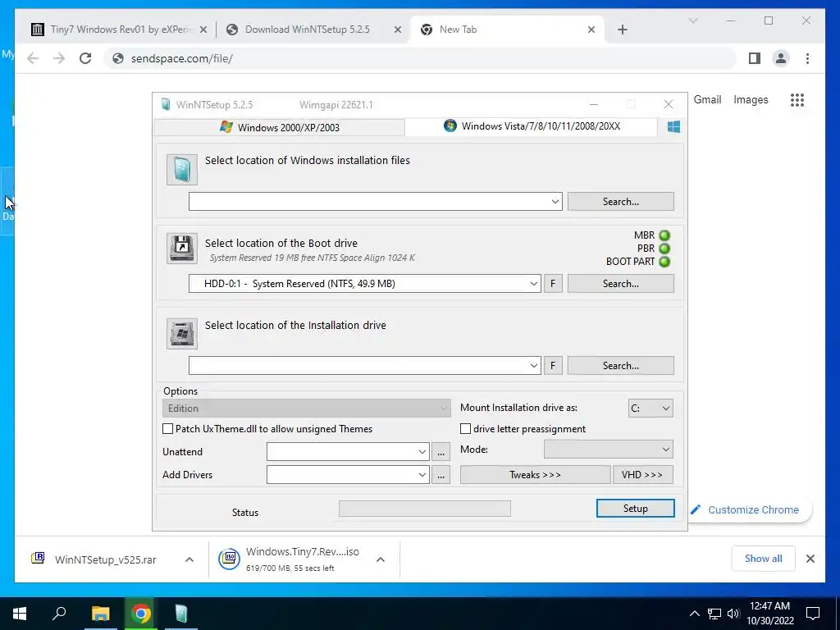Image resolution: width=840 pixels, height=630 pixels.
Task: Click the Chrome taskbar icon
Action: click(x=141, y=614)
